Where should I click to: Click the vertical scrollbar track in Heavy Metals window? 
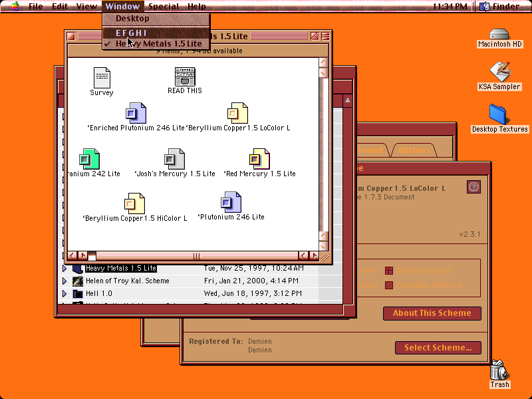point(323,154)
